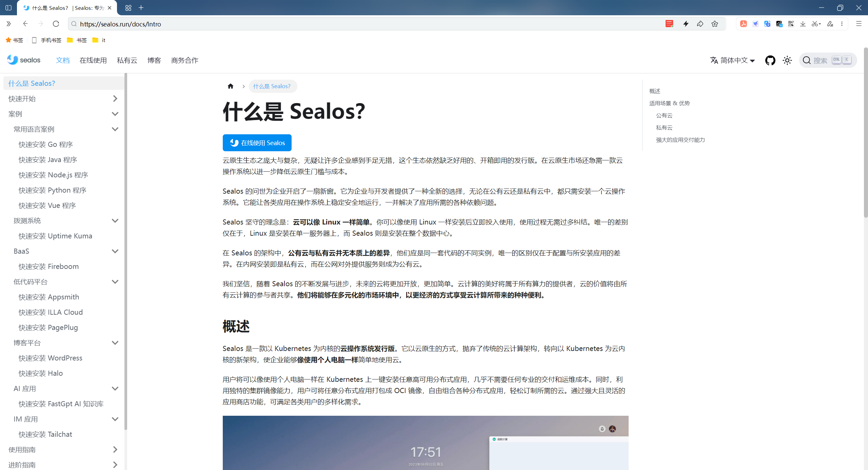Click the pen annotation icon
868x470 pixels.
[830, 24]
